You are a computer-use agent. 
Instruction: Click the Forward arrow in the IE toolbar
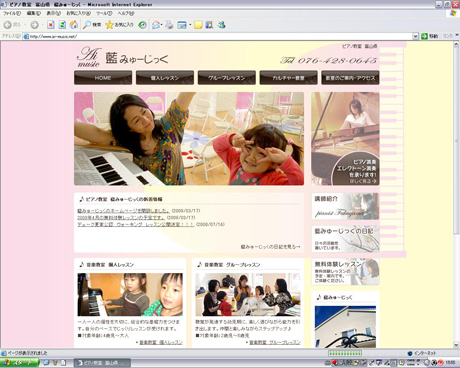(34, 25)
